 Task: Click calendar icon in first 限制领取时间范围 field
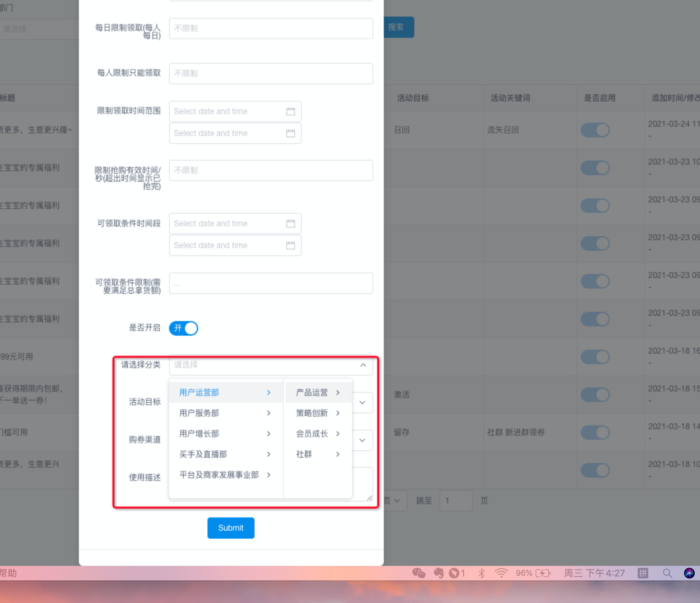tap(291, 111)
